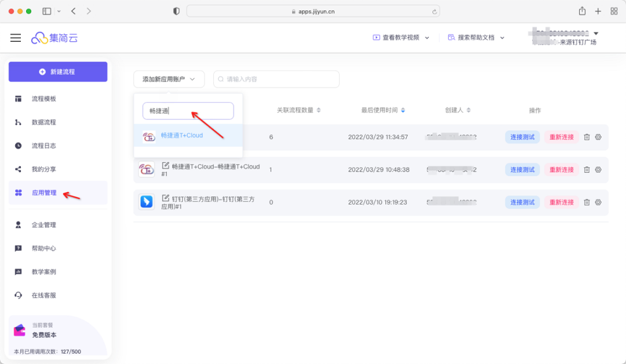Open 流程模板 in the sidebar

[x=43, y=99]
